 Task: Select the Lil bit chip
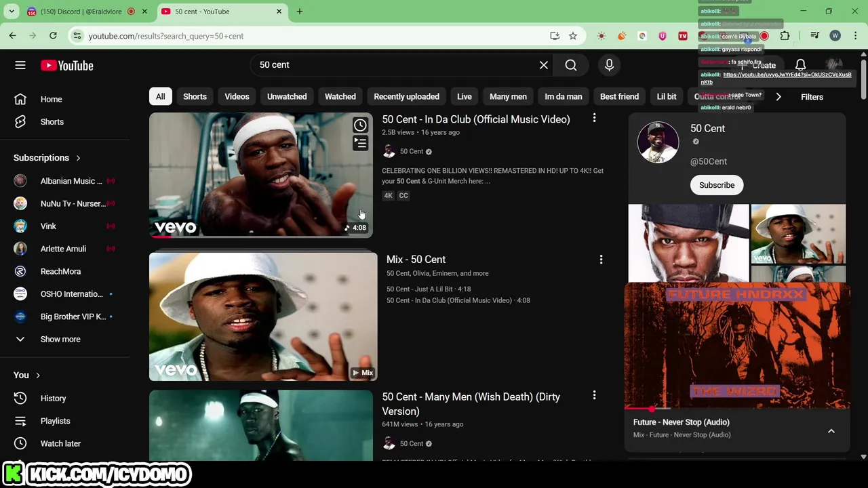click(x=667, y=96)
